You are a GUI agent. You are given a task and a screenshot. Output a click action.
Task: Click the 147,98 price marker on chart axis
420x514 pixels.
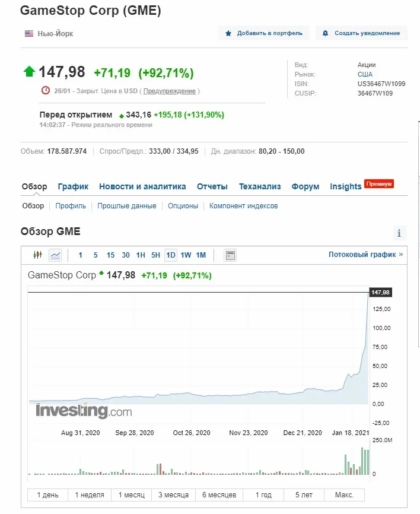click(380, 293)
